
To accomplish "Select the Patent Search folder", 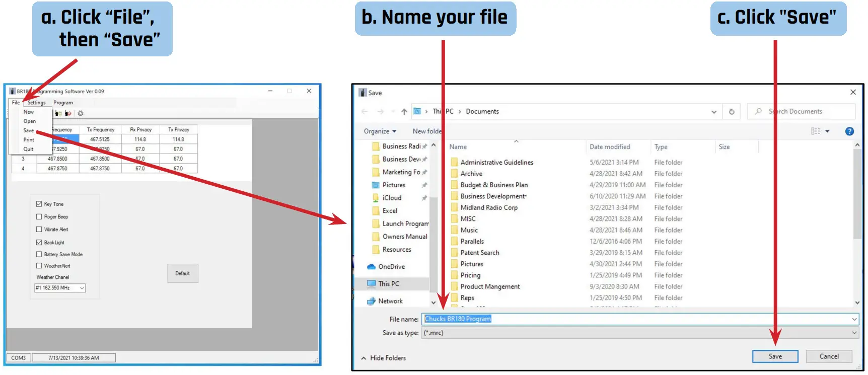I will (480, 253).
